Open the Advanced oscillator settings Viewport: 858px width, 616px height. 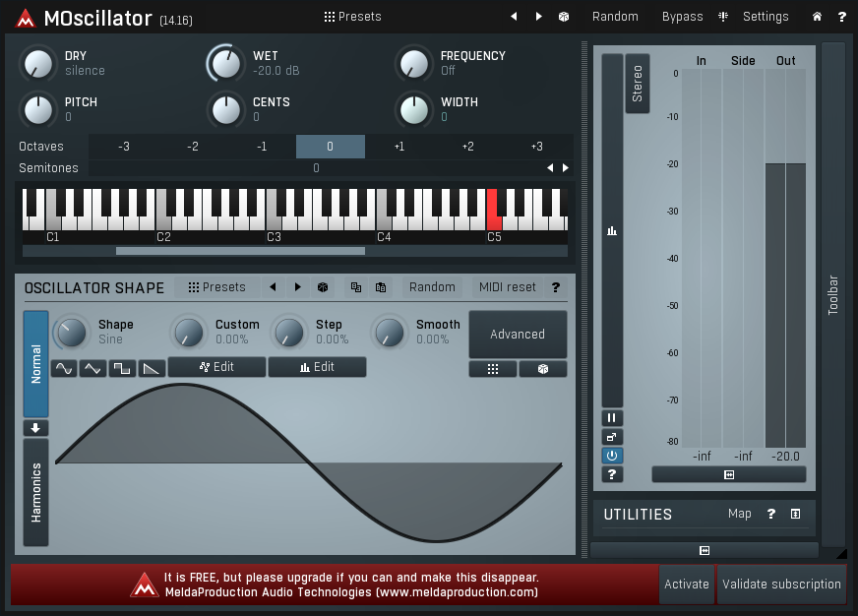pyautogui.click(x=518, y=335)
